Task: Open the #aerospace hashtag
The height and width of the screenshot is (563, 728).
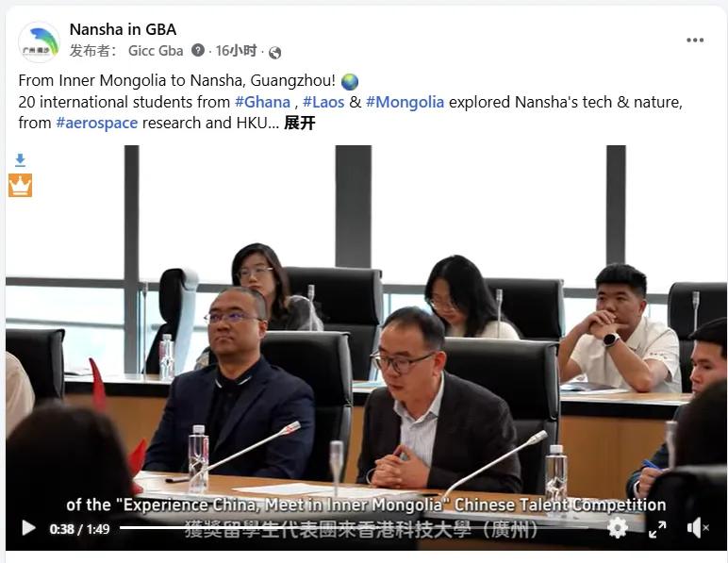Action: [96, 123]
